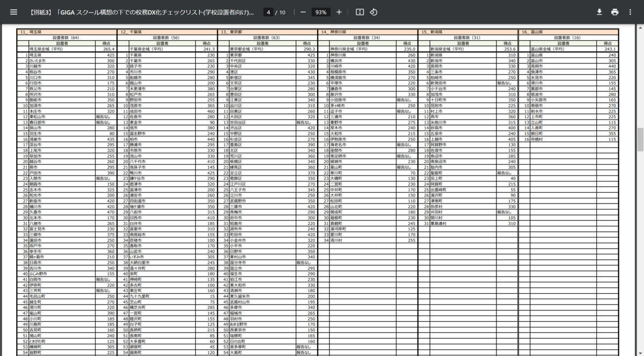Select header "12_ 千葉県"
The image size is (644, 356).
(131, 32)
